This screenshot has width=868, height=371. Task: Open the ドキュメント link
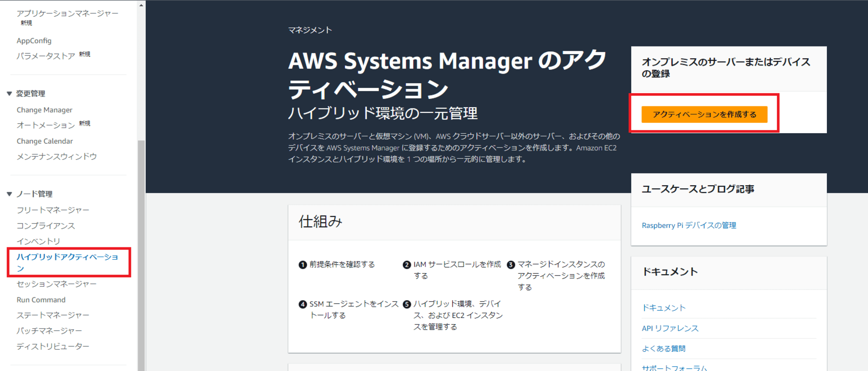click(664, 308)
